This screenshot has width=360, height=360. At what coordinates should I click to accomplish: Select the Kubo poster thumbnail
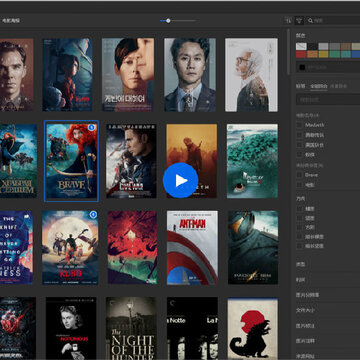(x=70, y=247)
